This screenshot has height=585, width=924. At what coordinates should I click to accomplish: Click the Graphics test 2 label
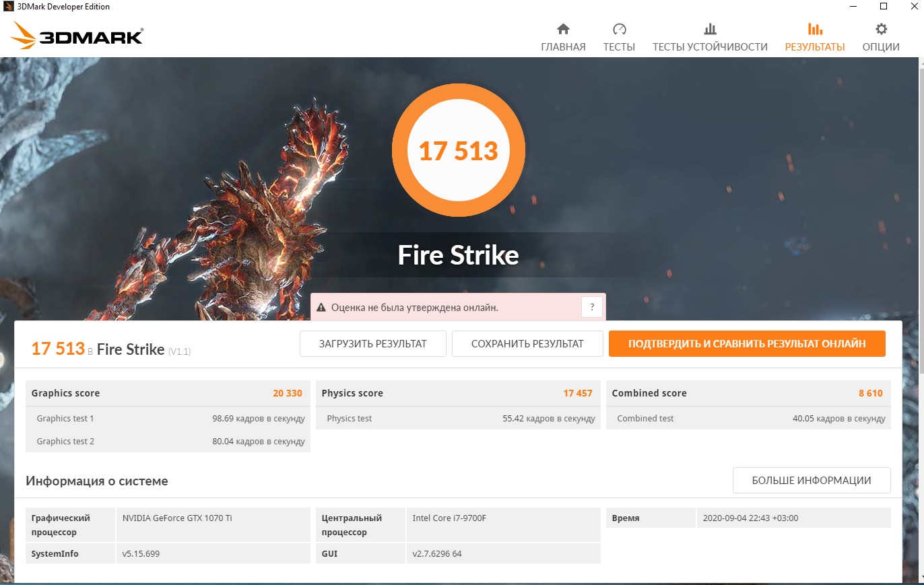(x=65, y=442)
